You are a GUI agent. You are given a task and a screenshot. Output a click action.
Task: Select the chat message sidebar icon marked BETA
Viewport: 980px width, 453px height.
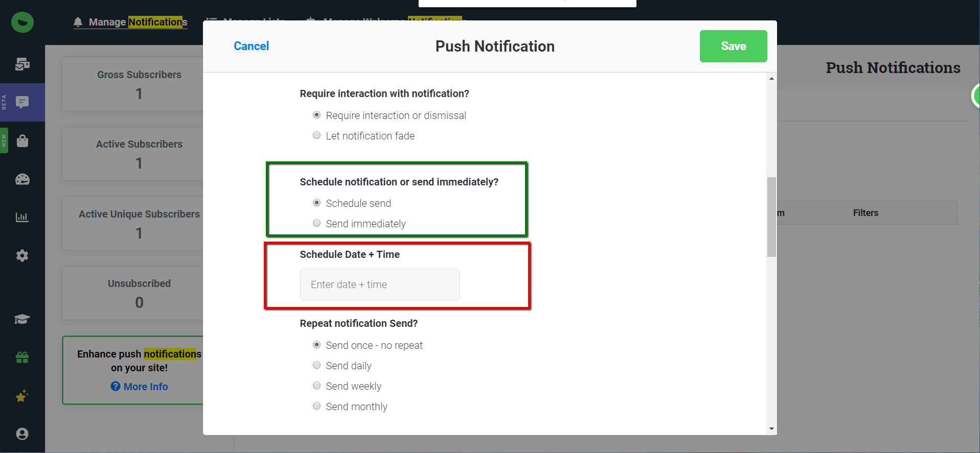tap(22, 102)
